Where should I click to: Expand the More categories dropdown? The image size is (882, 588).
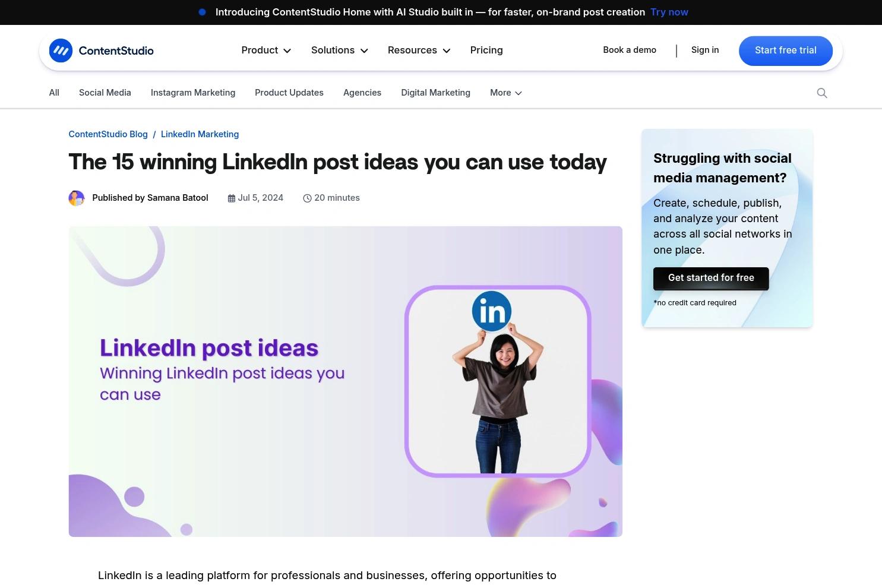(506, 93)
